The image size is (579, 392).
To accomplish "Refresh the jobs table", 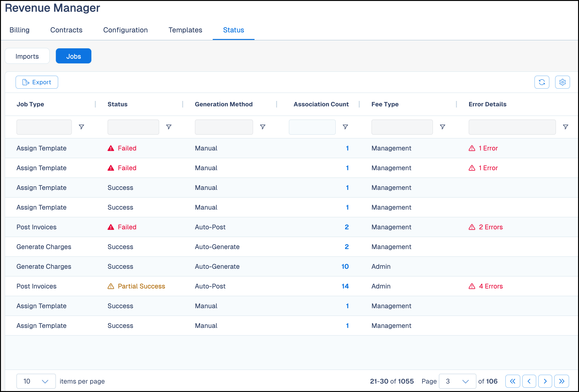I will click(542, 82).
